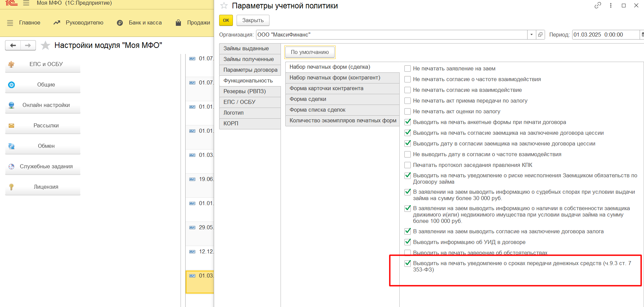Viewport: 644px width, 307px height.
Task: Switch to Параметры договора tab
Action: [x=250, y=70]
